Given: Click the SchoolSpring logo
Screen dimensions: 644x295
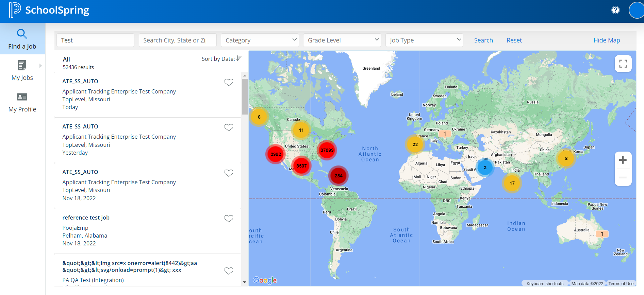Looking at the screenshot, I should (x=49, y=10).
